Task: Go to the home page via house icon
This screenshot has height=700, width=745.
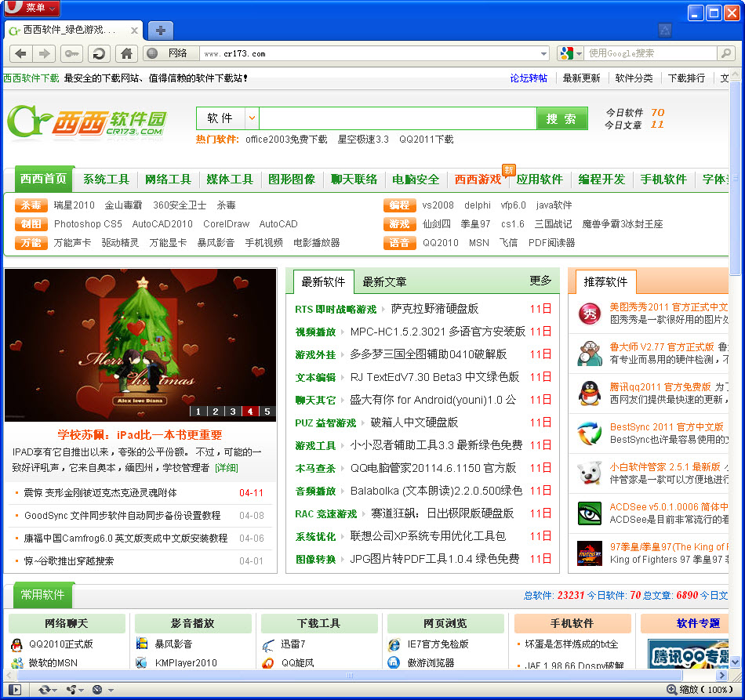Action: click(126, 53)
